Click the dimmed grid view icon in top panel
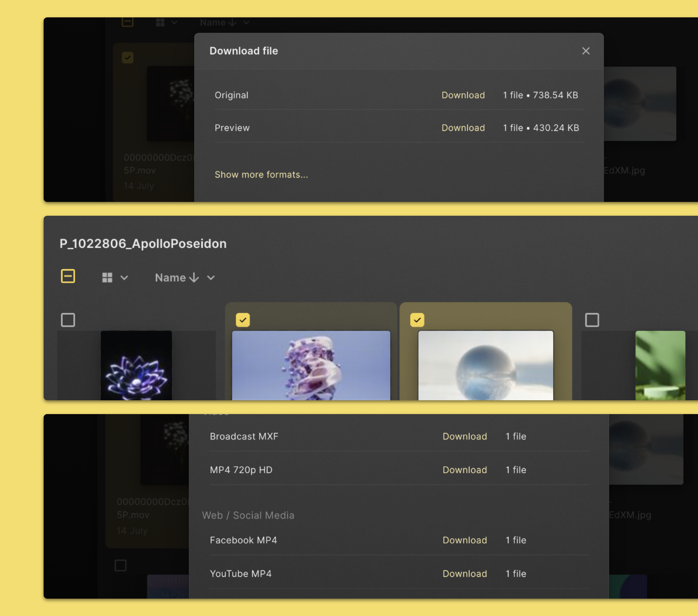This screenshot has height=616, width=698. 160,23
